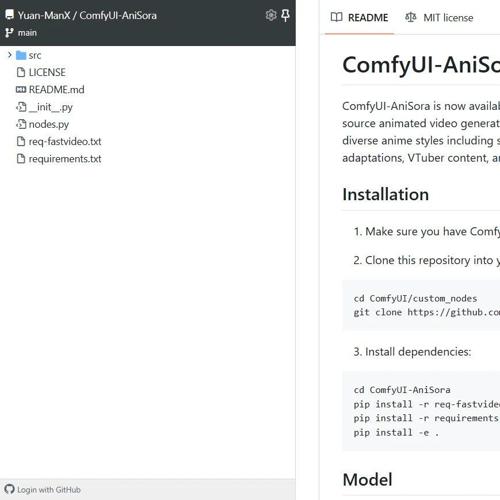Switch to the README tab
This screenshot has height=500, width=500.
359,17
